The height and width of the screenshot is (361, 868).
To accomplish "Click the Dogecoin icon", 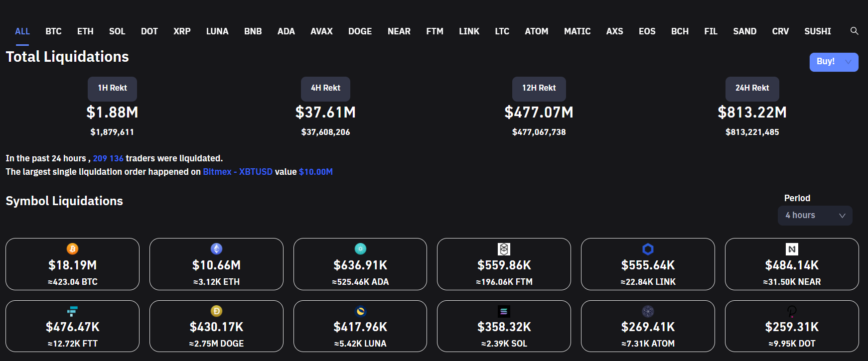I will point(216,311).
